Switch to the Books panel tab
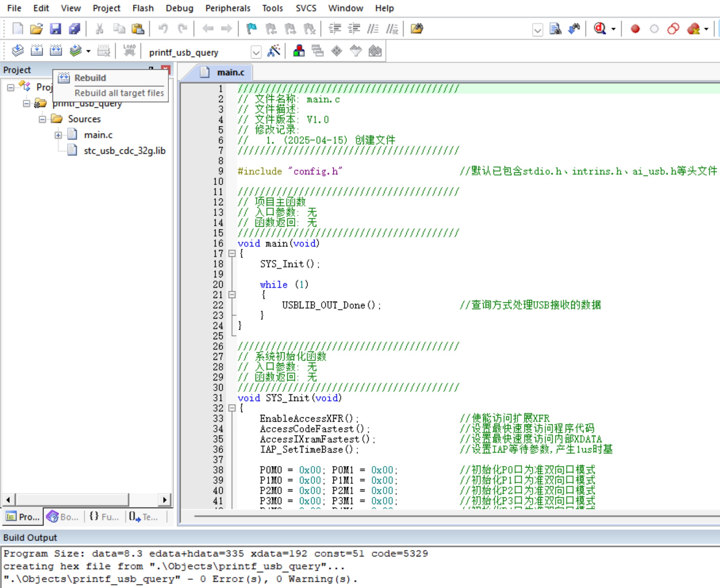 (x=63, y=517)
